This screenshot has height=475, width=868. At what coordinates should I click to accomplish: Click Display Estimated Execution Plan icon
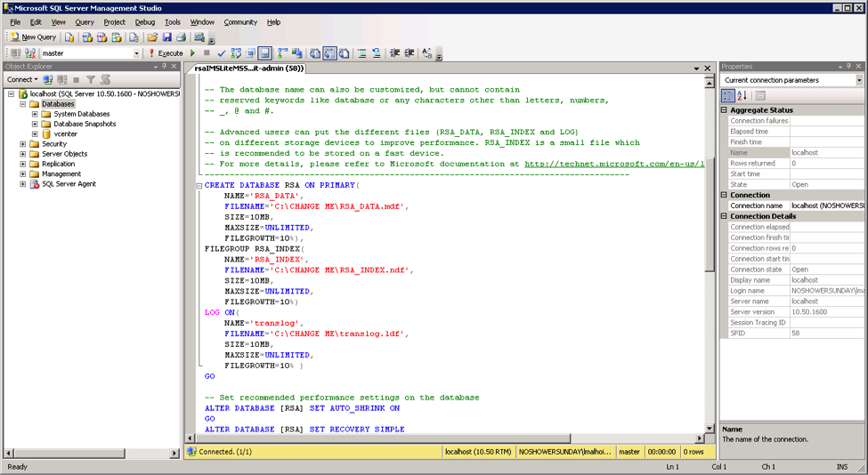(x=236, y=53)
